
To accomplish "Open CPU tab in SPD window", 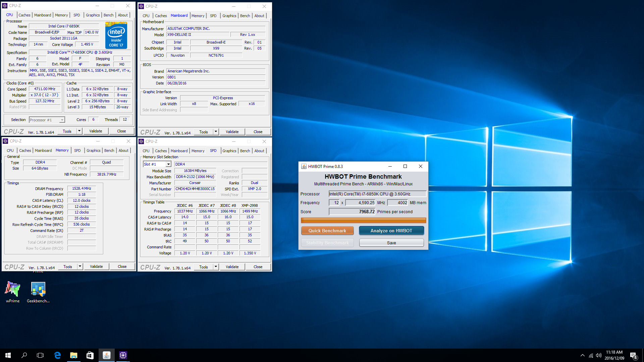I will click(x=146, y=151).
